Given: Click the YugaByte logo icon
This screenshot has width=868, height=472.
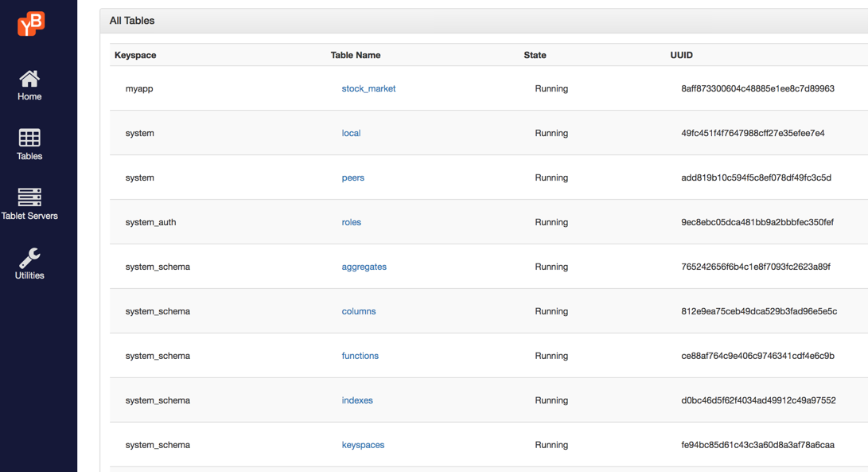Looking at the screenshot, I should [x=31, y=24].
